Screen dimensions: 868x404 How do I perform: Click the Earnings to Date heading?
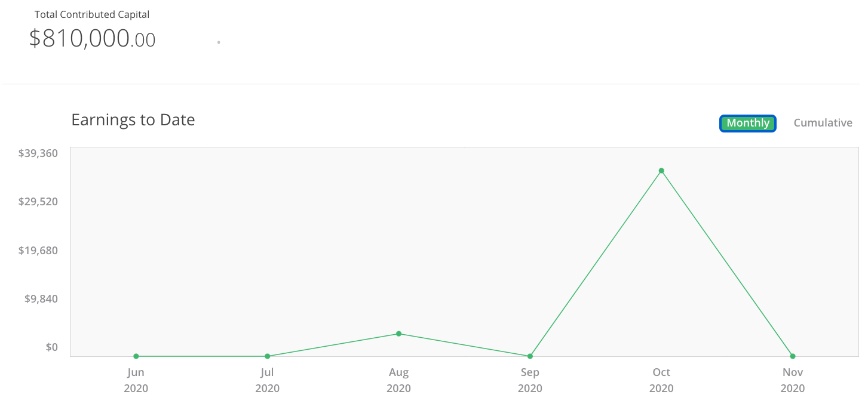tap(133, 120)
